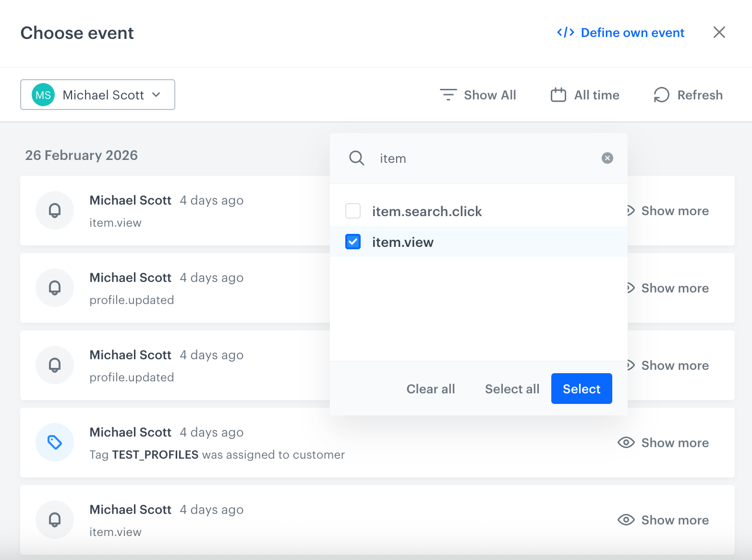Open the Show All event filter dropdown

tap(489, 95)
